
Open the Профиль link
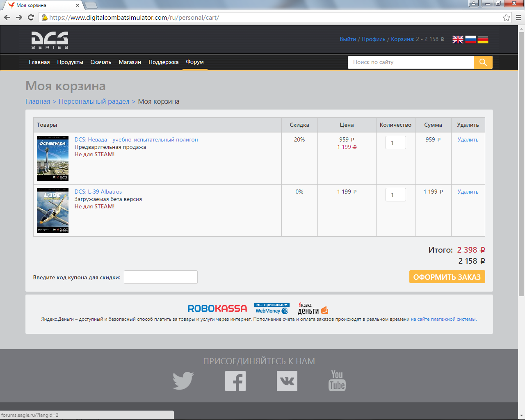374,39
